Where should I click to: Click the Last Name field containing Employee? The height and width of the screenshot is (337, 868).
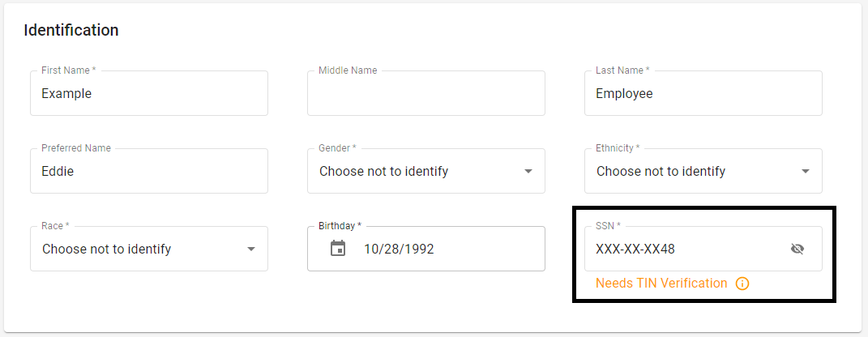pos(703,93)
